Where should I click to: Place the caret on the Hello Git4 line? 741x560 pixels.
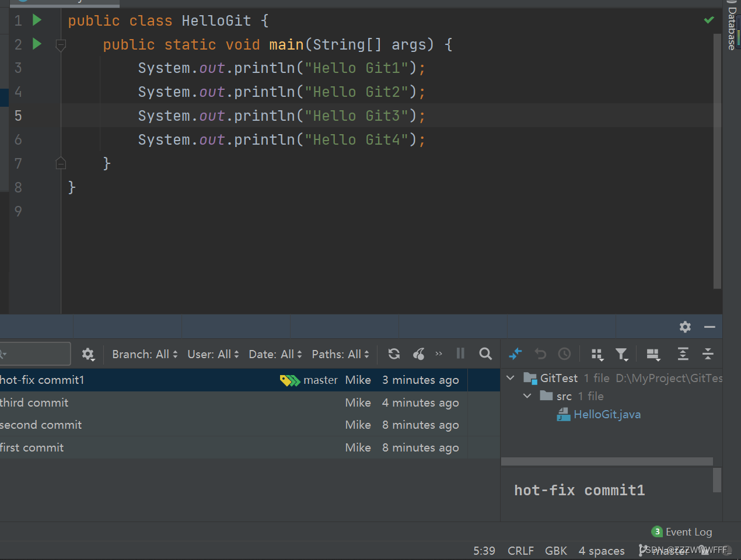point(282,139)
